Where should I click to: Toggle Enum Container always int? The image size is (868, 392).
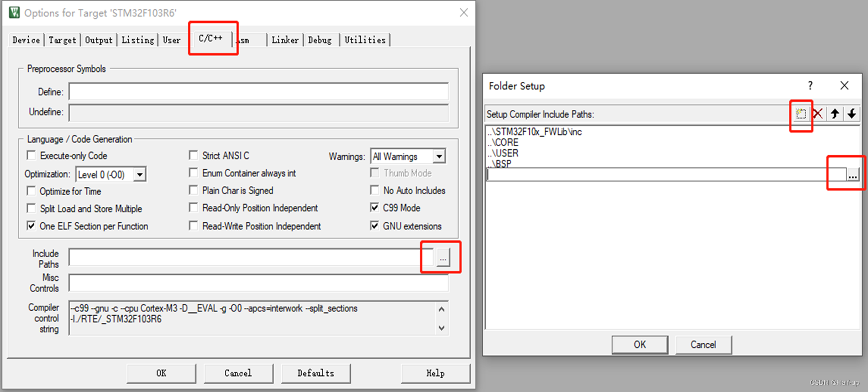tap(193, 173)
